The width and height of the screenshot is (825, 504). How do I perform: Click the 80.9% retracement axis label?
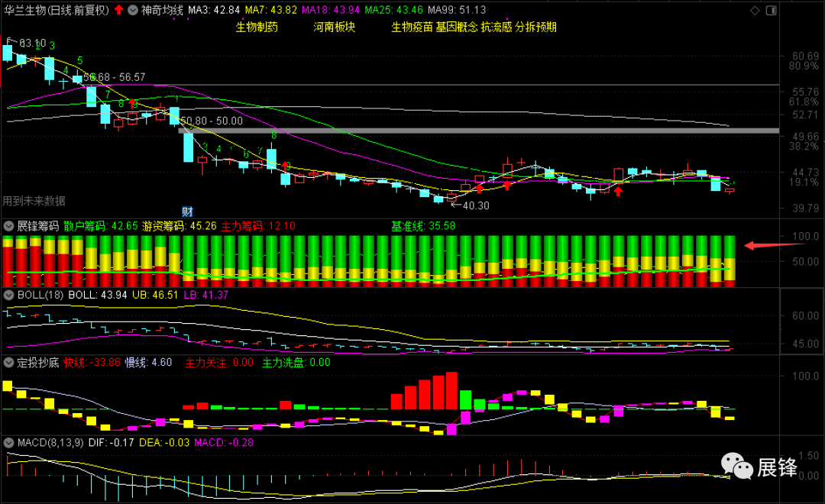(x=804, y=66)
